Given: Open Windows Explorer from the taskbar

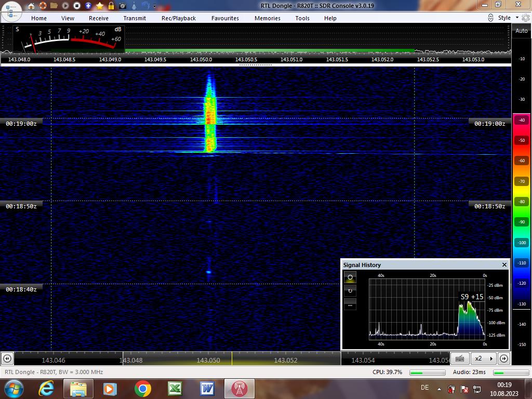Looking at the screenshot, I should tap(78, 389).
